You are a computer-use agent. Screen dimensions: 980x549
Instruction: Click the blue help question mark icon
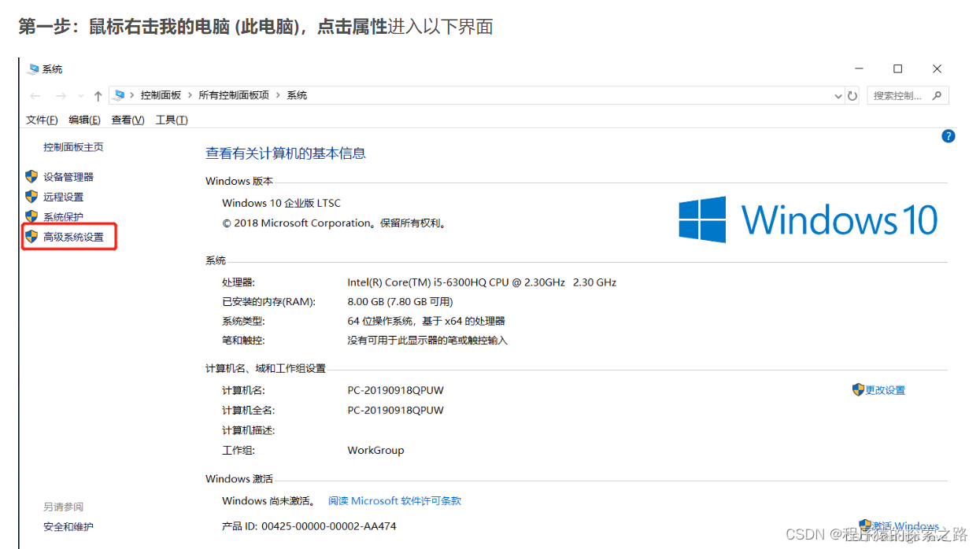point(949,136)
